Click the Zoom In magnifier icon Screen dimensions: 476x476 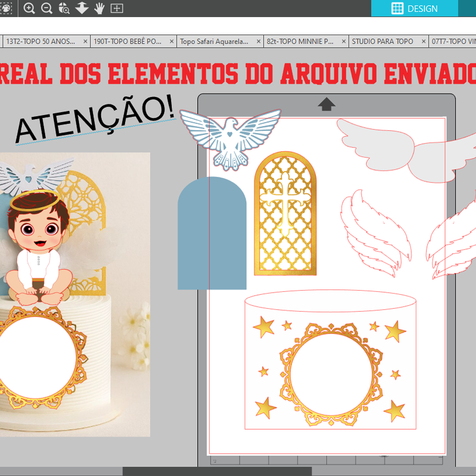tap(29, 8)
